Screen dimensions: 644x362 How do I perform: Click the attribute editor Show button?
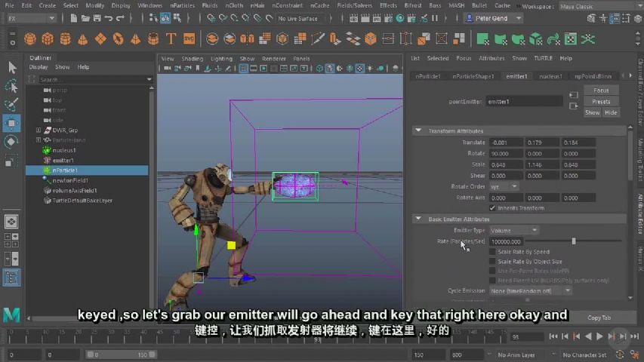(592, 112)
